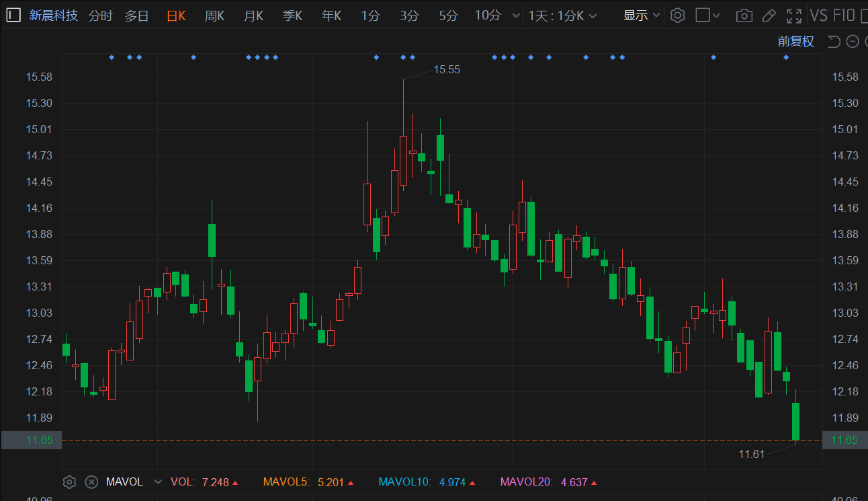Select the 分时 intraday tab
868x501 pixels.
click(101, 15)
